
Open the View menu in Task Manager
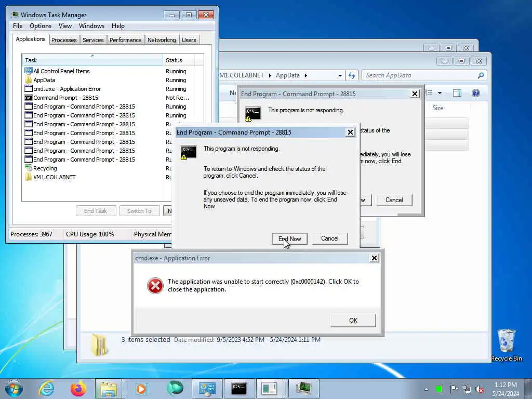[x=65, y=26]
